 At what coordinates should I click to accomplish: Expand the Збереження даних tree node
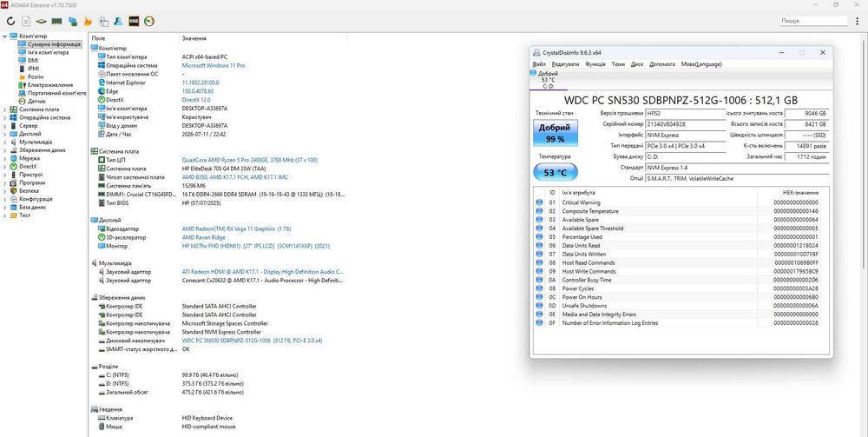click(x=5, y=150)
